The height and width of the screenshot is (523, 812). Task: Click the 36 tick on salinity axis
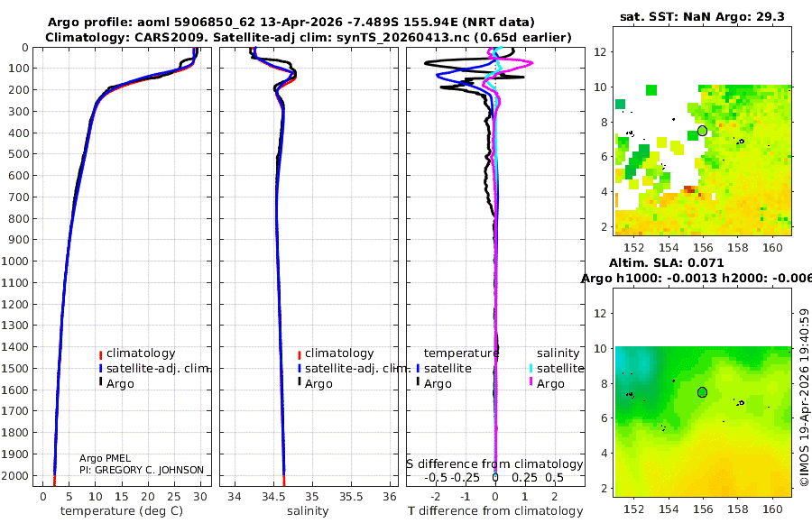click(x=390, y=497)
